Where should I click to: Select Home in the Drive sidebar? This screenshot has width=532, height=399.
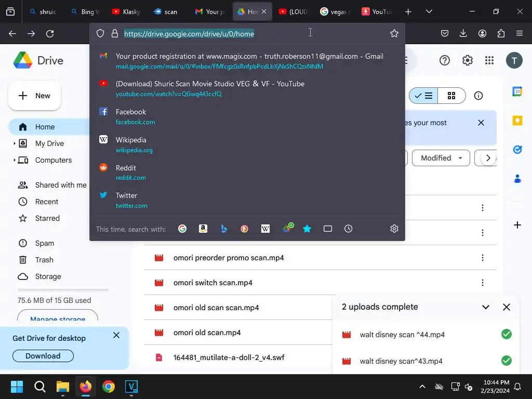tap(49, 127)
